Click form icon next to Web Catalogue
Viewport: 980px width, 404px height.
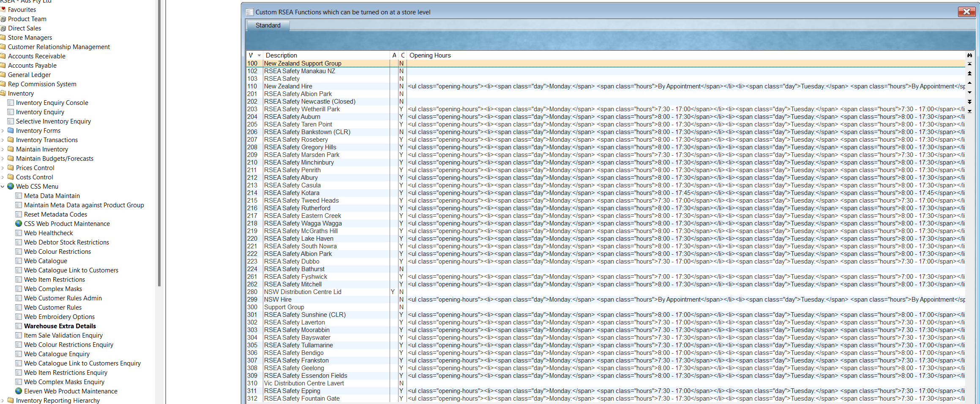point(19,261)
